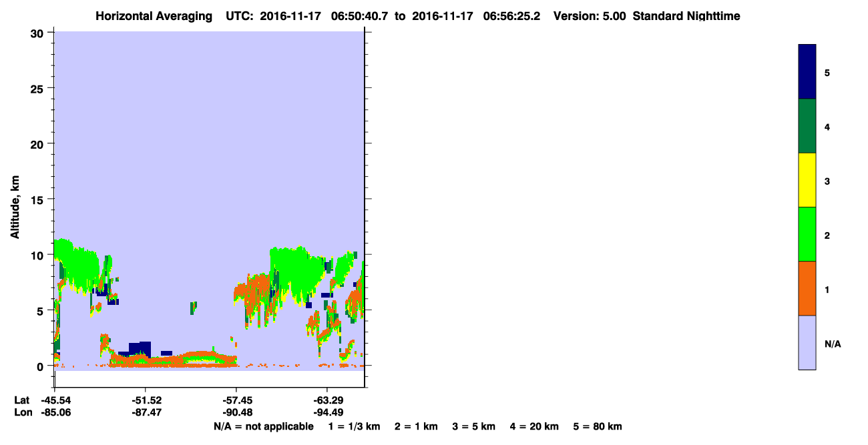This screenshot has height=445, width=868.
Task: Click the yellow color bar segment 3
Action: coord(807,180)
